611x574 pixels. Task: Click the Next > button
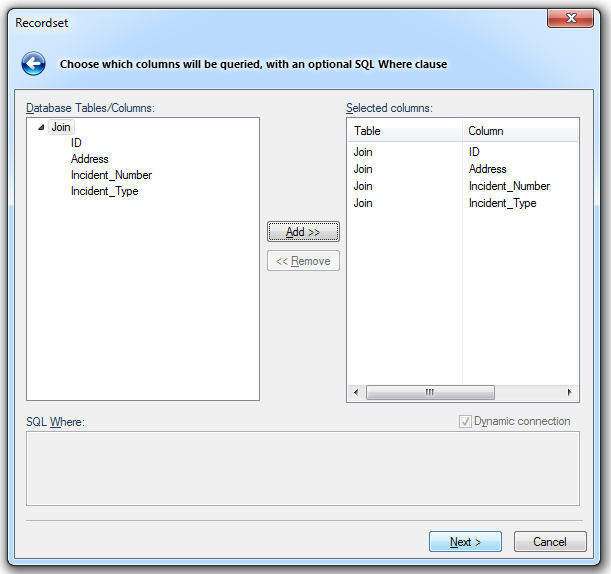pos(465,542)
